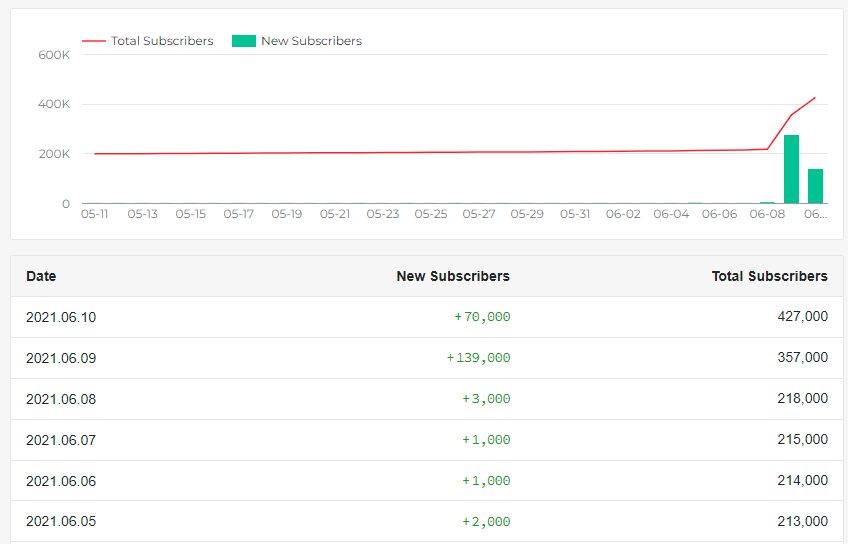The height and width of the screenshot is (544, 848).
Task: Click the 05-13 axis label
Action: pyautogui.click(x=143, y=214)
